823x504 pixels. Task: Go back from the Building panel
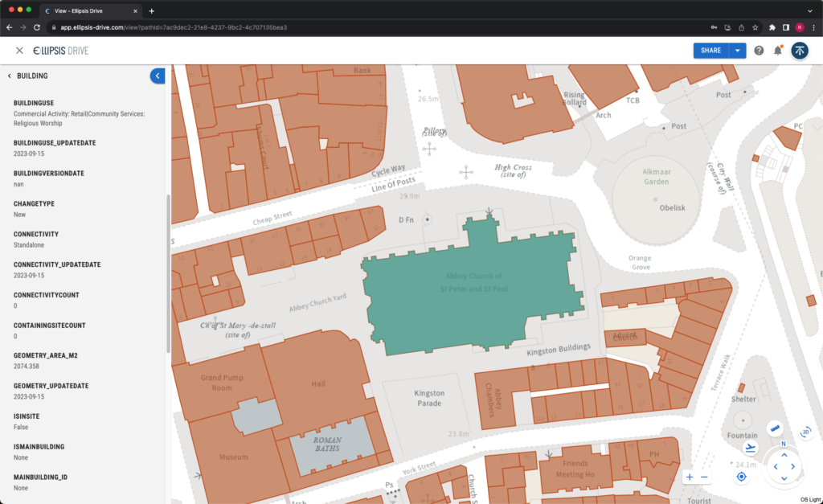point(10,76)
